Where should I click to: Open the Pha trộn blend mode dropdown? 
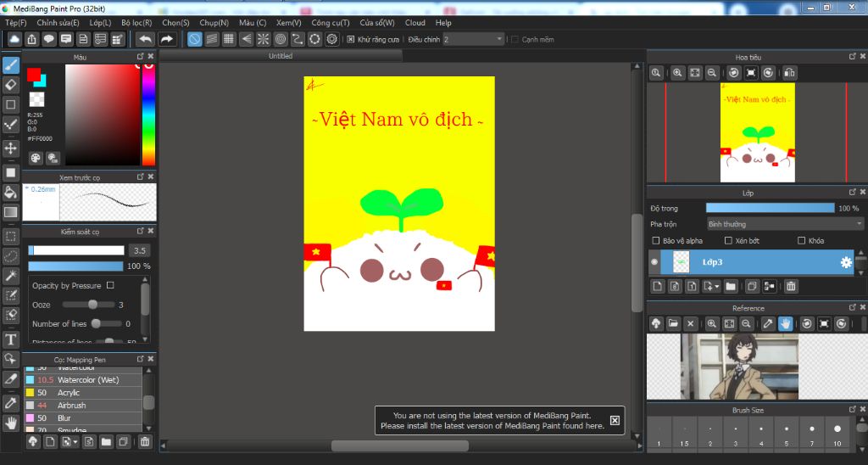tap(784, 224)
